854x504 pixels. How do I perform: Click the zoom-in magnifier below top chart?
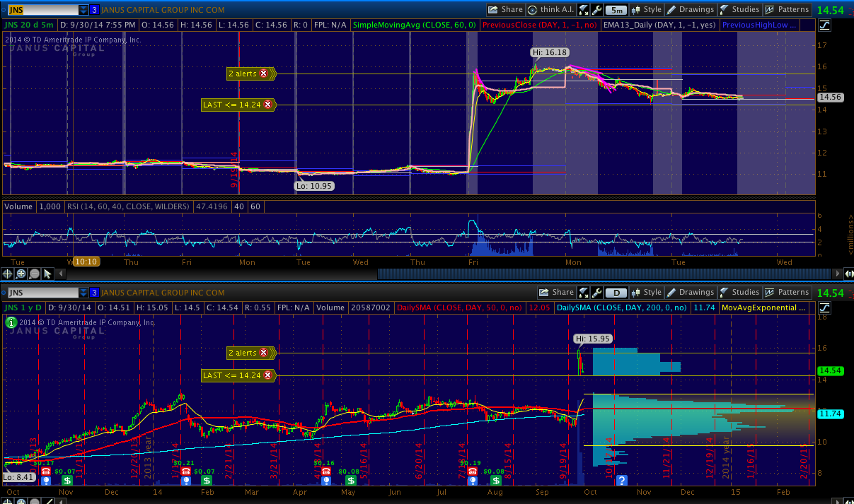click(x=21, y=274)
